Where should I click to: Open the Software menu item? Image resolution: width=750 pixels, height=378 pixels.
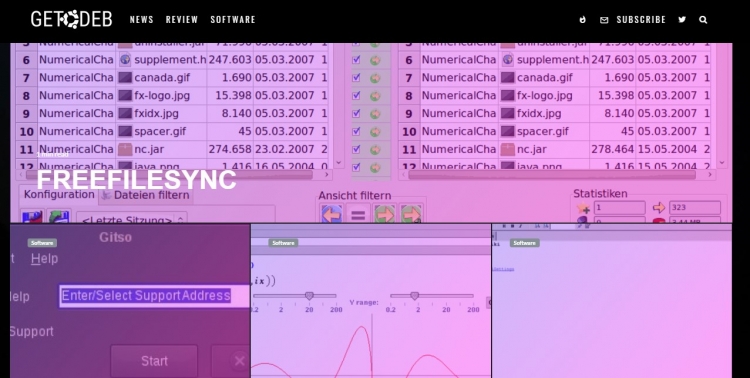[x=233, y=20]
